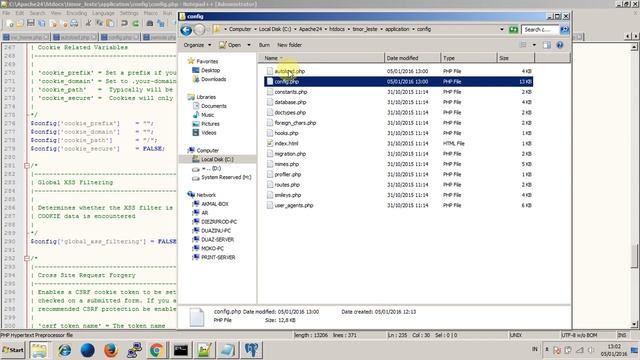Select Documents under Libraries
The image size is (640, 360).
pos(213,106)
